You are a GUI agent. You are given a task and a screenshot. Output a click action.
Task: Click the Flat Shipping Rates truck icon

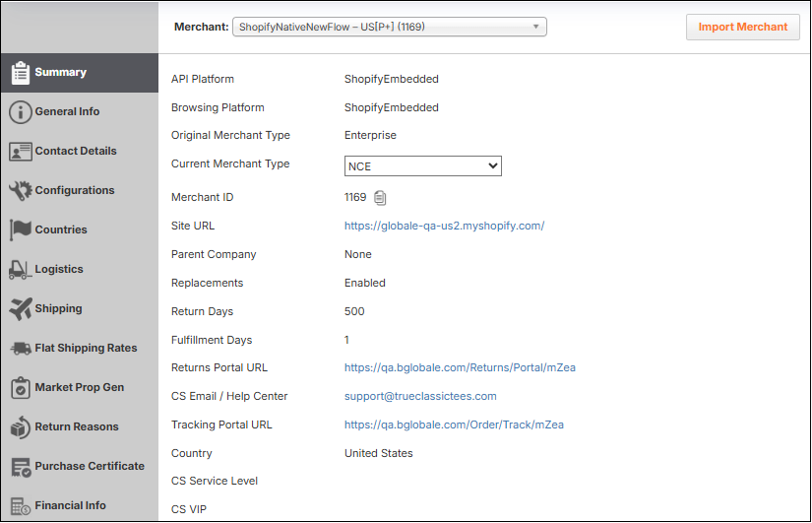click(x=21, y=349)
